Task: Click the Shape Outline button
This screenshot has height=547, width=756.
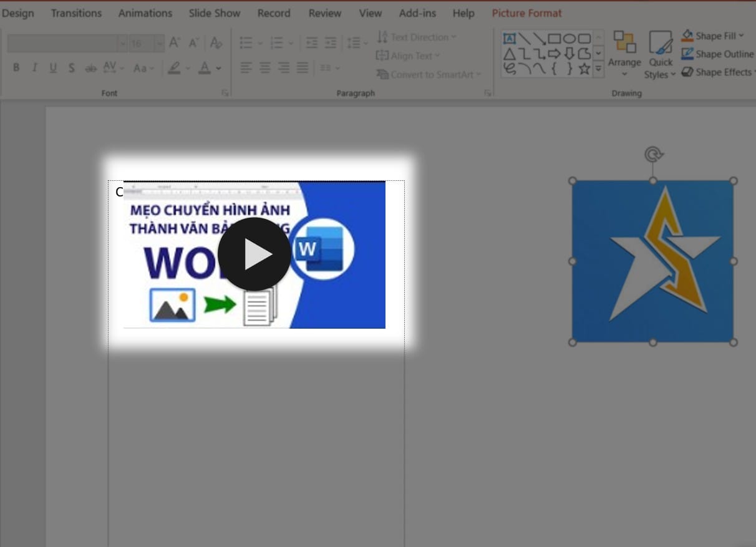Action: 717,54
